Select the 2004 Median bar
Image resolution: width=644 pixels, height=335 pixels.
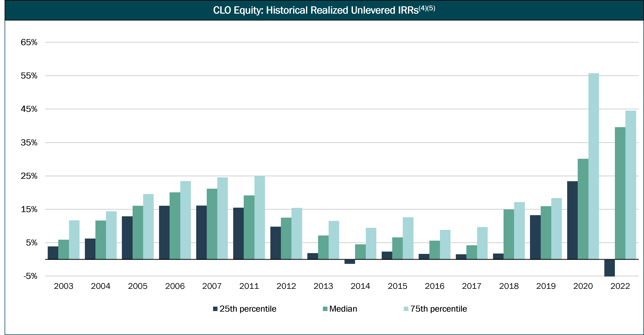[101, 240]
